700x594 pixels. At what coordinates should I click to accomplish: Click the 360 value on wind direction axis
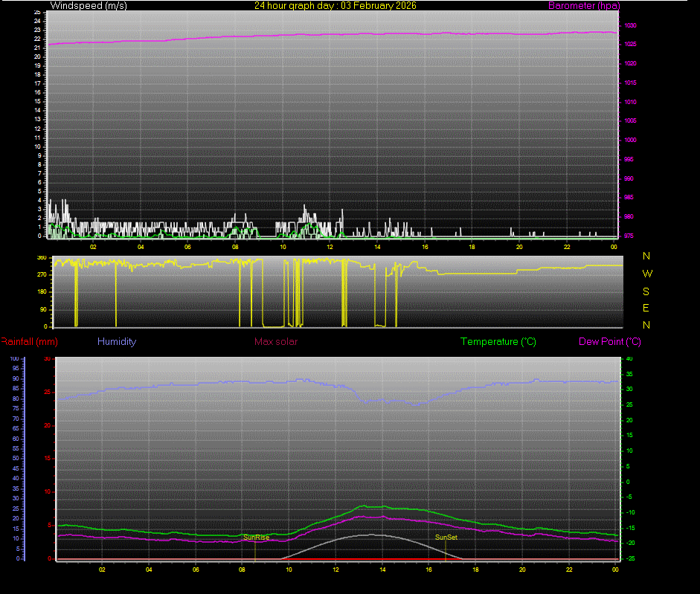tap(42, 257)
